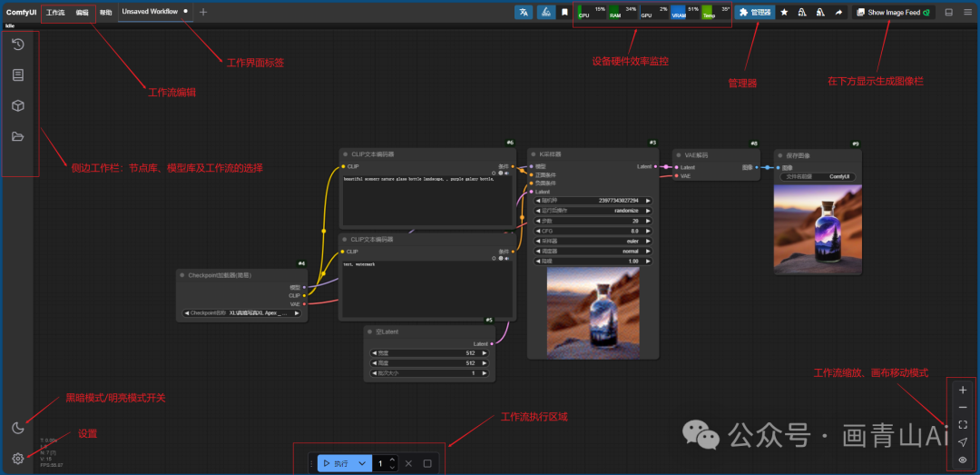Cancel current run X icon

pos(408,464)
